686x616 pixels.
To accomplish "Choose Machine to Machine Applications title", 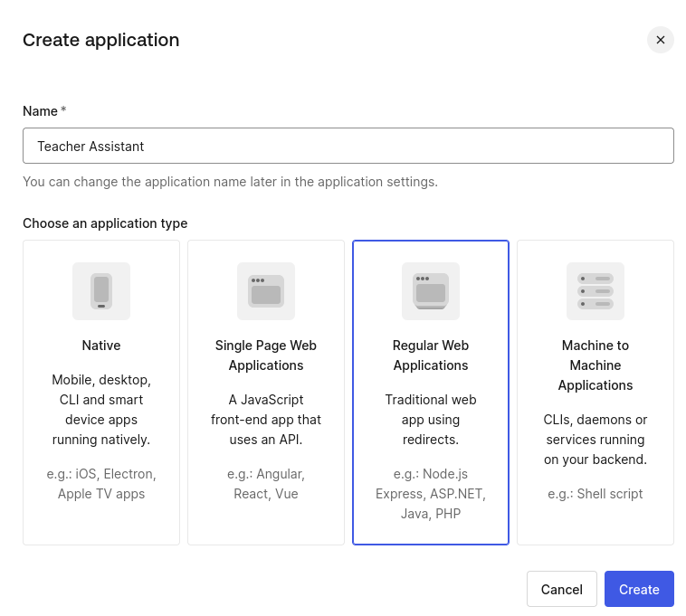I will (595, 365).
